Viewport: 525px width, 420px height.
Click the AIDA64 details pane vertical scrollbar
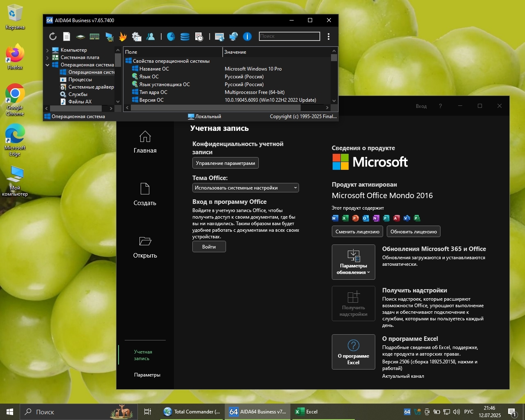[x=334, y=75]
